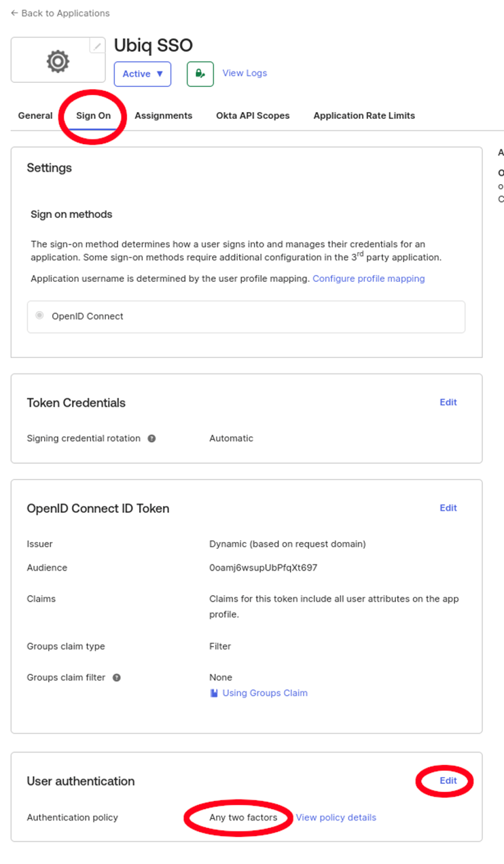This screenshot has height=864, width=504.
Task: Click the gear application logo
Action: click(x=58, y=61)
